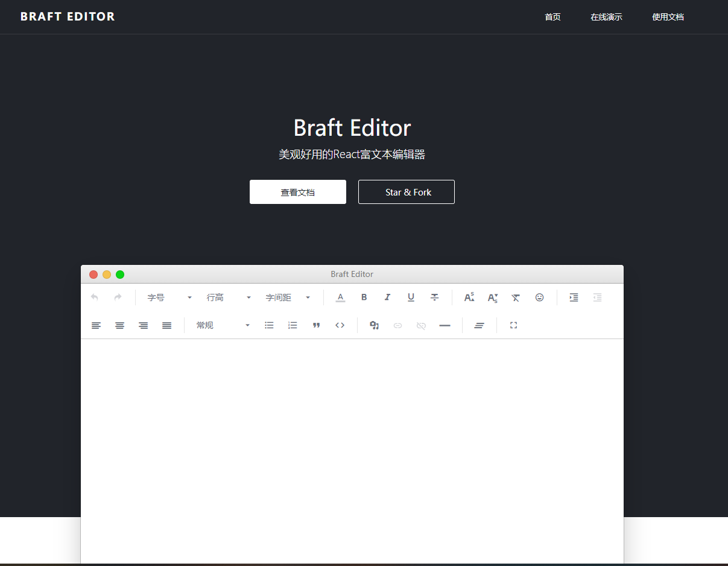Open the media library icon
This screenshot has height=566, width=728.
point(374,325)
